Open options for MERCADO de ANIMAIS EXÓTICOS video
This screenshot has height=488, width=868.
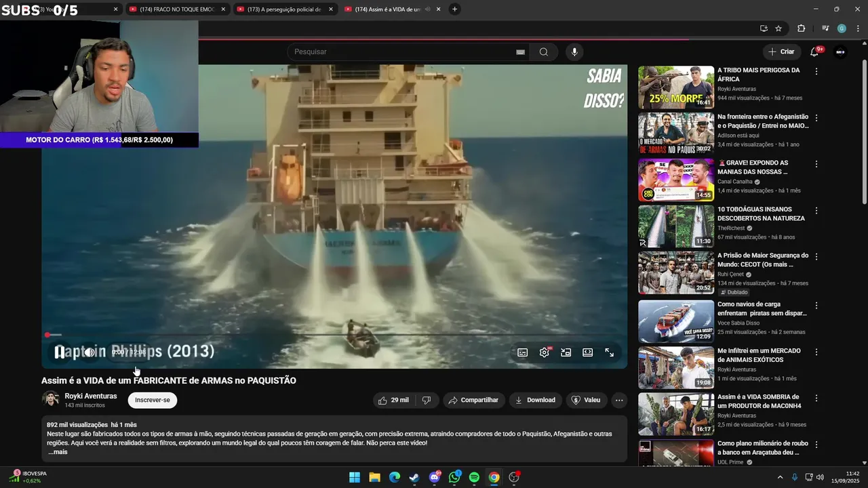(x=816, y=352)
